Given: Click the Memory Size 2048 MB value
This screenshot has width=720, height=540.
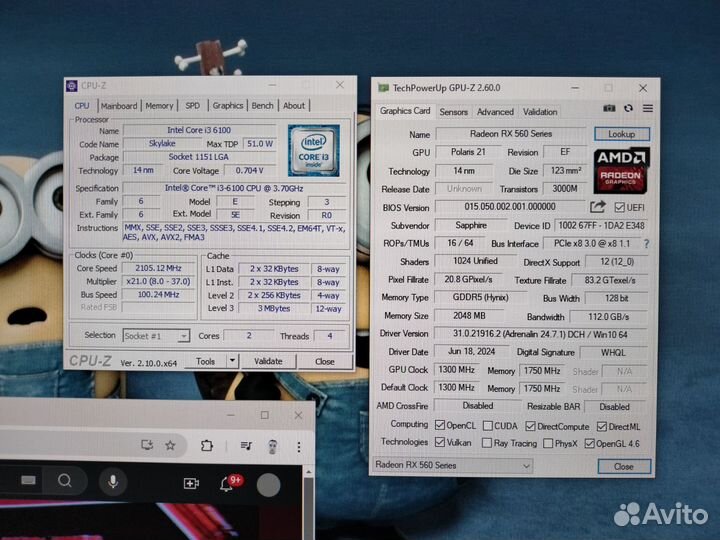Looking at the screenshot, I should pos(469,316).
